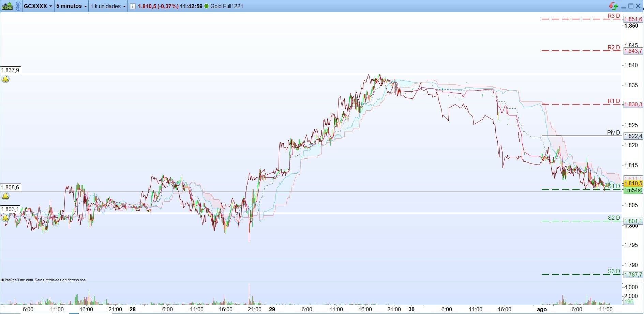Click the Gold Full1221 instrument name

point(227,6)
